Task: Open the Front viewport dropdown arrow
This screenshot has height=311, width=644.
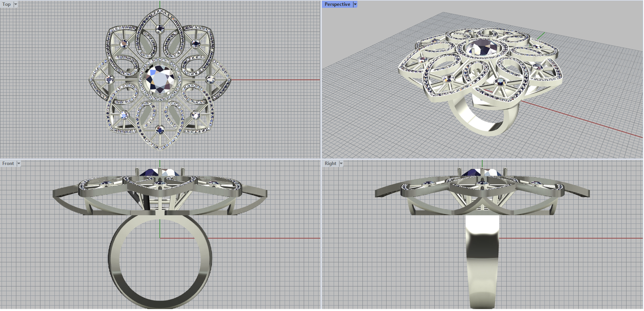Action: click(19, 164)
